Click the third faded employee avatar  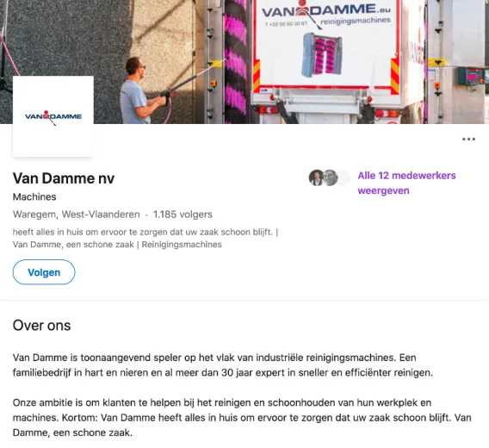[x=344, y=178]
